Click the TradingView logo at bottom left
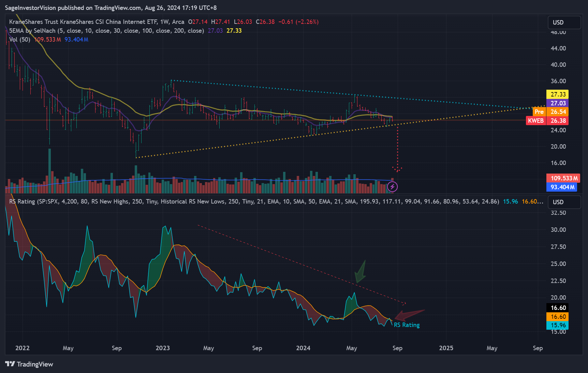 pos(29,364)
